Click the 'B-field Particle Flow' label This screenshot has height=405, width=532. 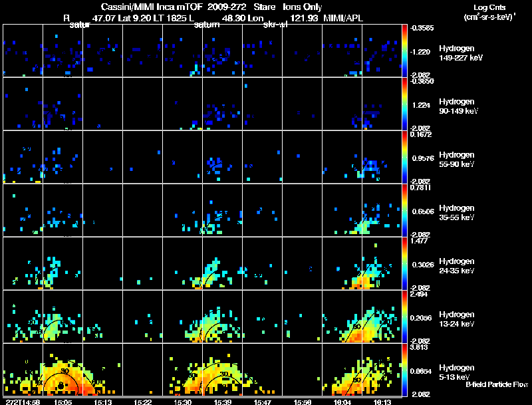pyautogui.click(x=497, y=384)
